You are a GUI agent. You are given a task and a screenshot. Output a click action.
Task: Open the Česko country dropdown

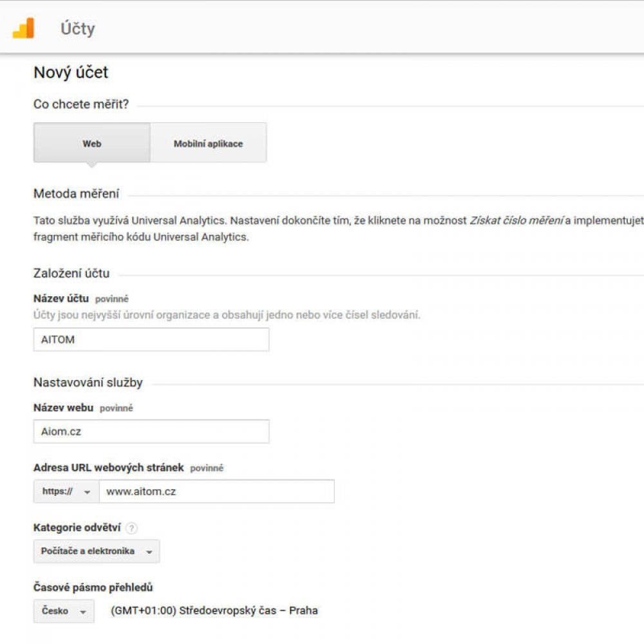(63, 611)
